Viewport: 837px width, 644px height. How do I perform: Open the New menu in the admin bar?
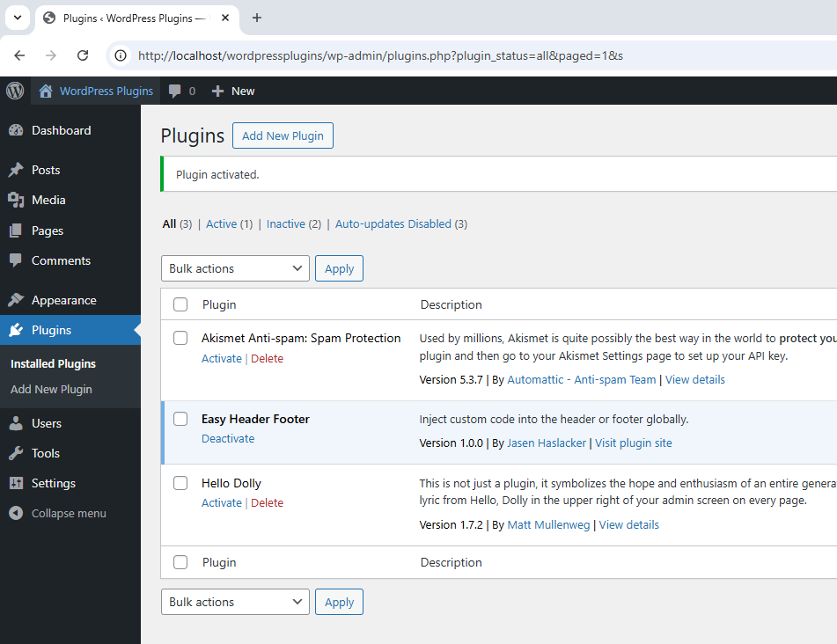[x=232, y=91]
